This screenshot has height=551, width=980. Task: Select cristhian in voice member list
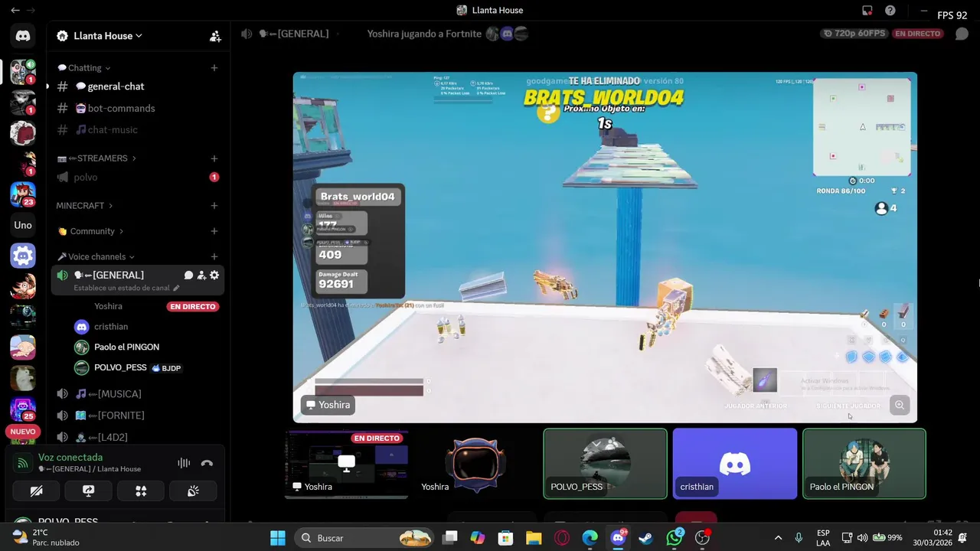coord(145,327)
